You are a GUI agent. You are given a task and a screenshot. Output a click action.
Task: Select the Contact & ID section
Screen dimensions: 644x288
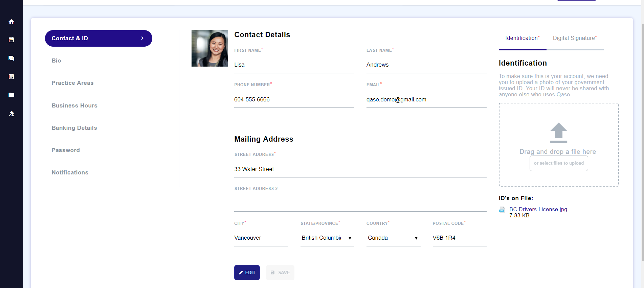(x=98, y=38)
